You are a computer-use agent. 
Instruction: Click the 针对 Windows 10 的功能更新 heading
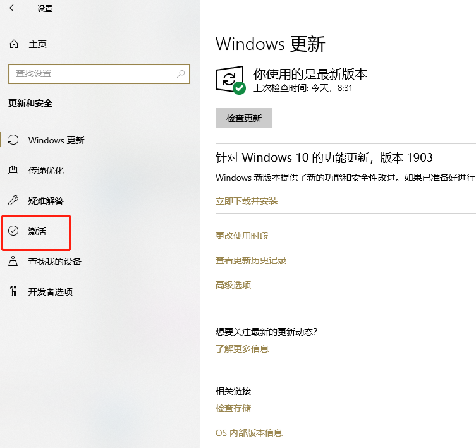pos(324,158)
